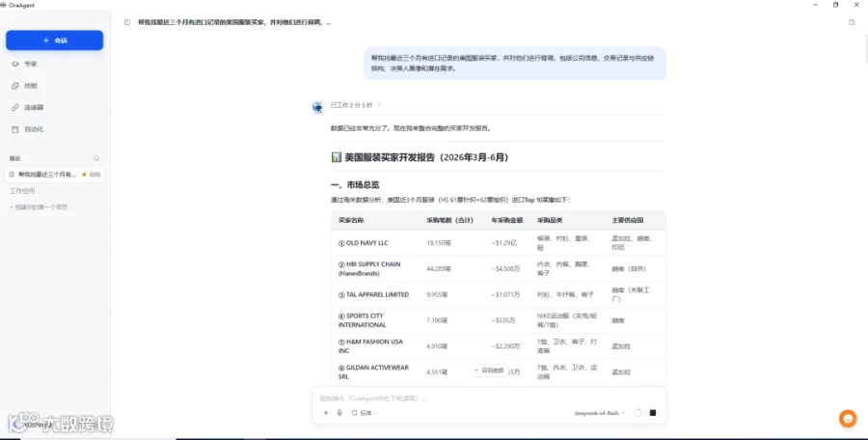
Task: Click the 工作空间 section label
Action: click(22, 191)
